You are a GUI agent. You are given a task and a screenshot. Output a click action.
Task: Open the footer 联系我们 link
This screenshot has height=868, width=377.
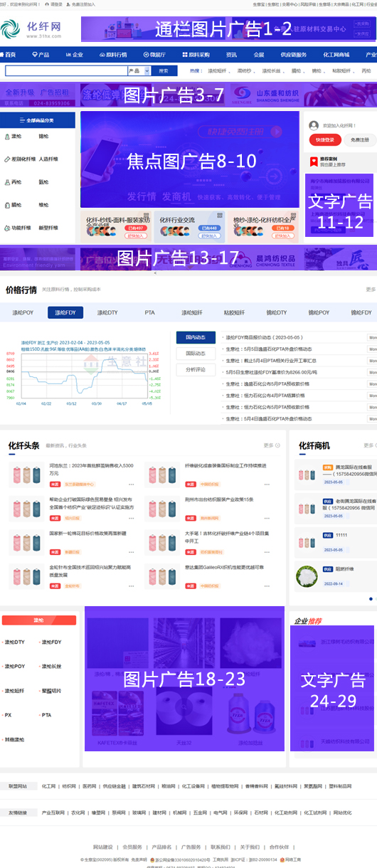(x=220, y=847)
